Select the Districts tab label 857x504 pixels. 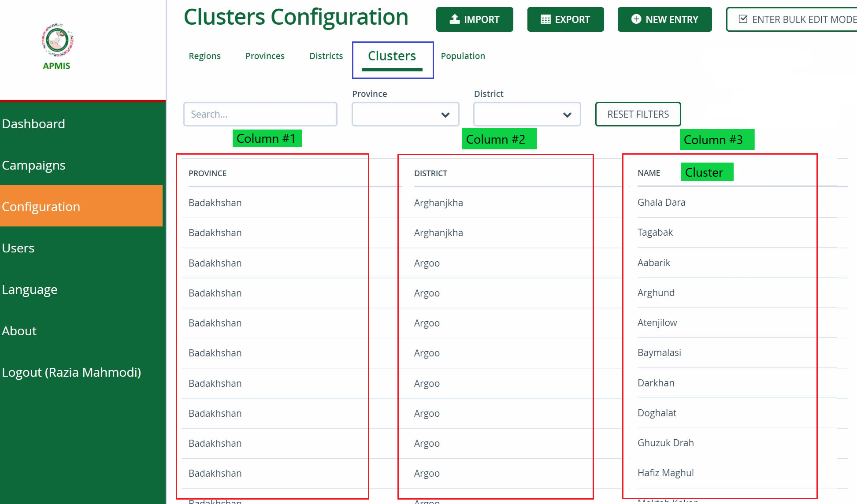tap(326, 56)
